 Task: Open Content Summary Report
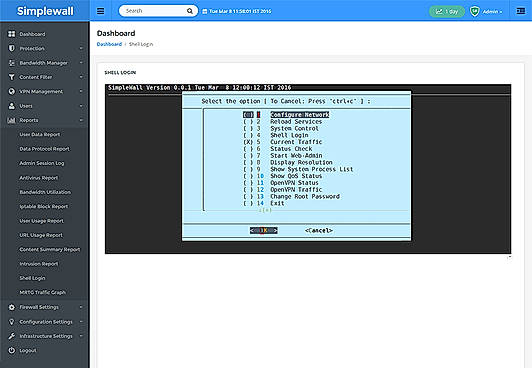coord(50,250)
